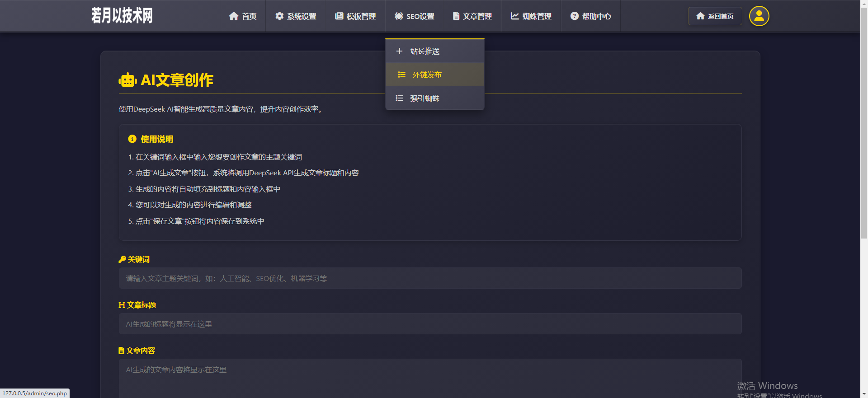Focus the 关键词 keyword input field

[x=429, y=278]
